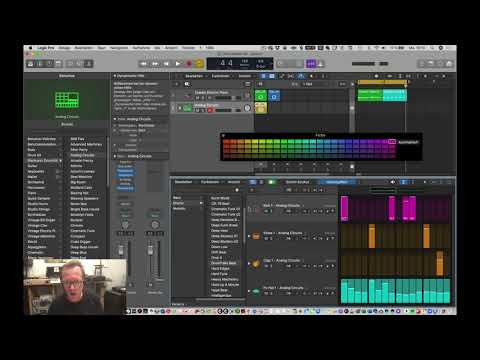Screen dimensions: 480x360
Task: Select Big Room patch in Library
Action: coord(78,182)
